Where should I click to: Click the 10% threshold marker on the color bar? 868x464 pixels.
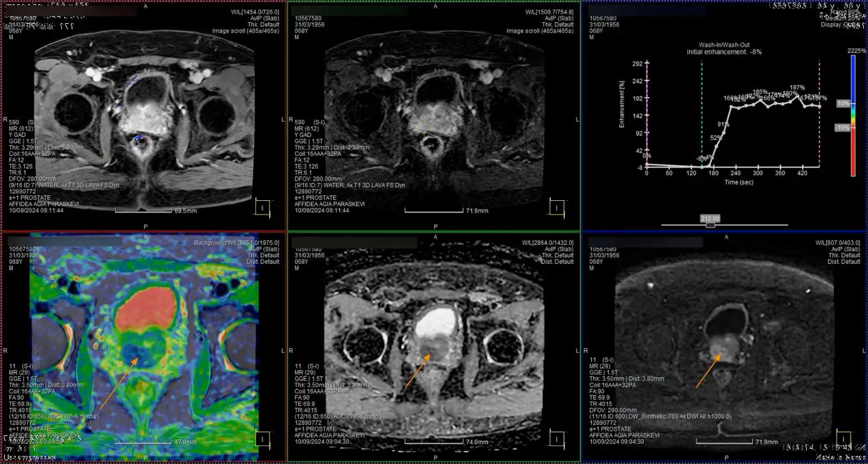843,104
